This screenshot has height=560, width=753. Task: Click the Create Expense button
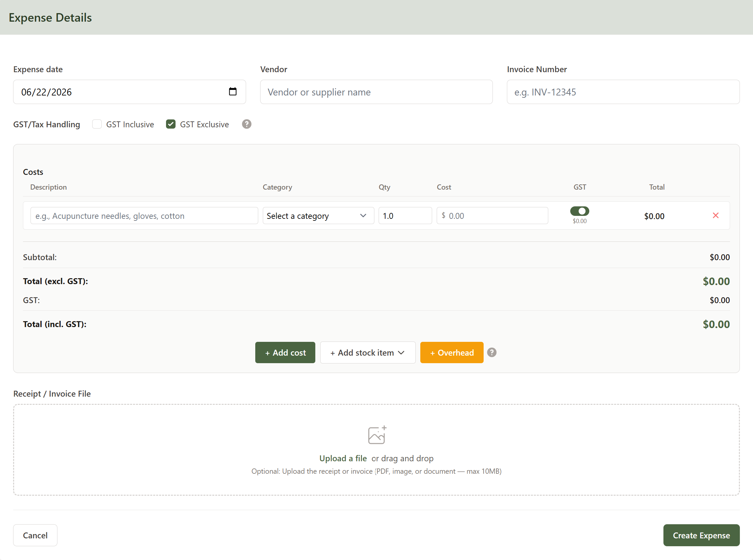[x=701, y=535]
